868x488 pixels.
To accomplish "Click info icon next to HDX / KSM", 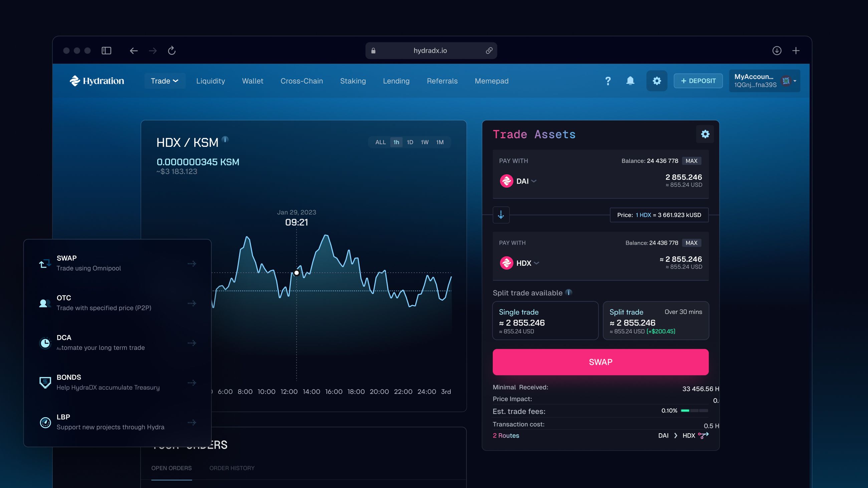I will coord(225,139).
